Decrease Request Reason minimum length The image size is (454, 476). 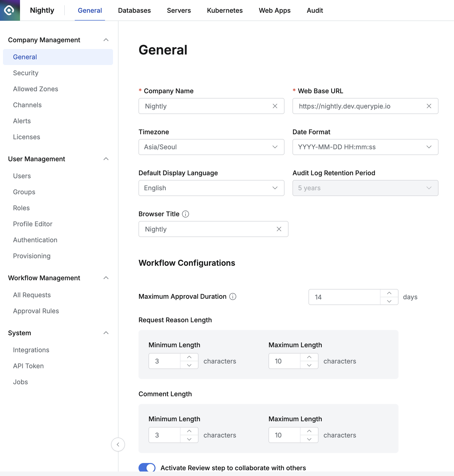pyautogui.click(x=189, y=365)
